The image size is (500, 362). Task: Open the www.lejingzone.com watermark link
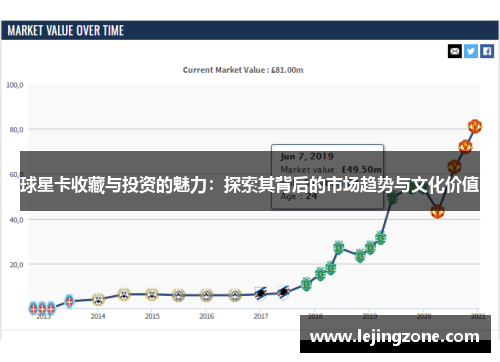click(x=395, y=336)
